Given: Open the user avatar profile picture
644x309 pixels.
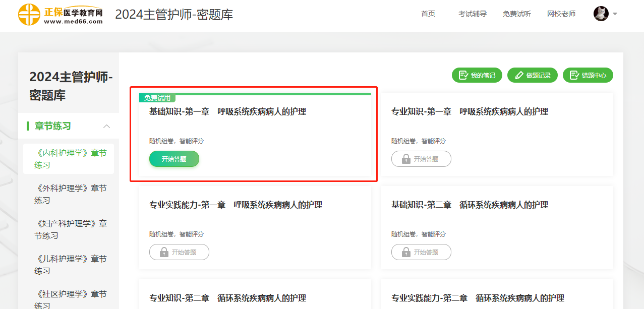Looking at the screenshot, I should click(601, 14).
